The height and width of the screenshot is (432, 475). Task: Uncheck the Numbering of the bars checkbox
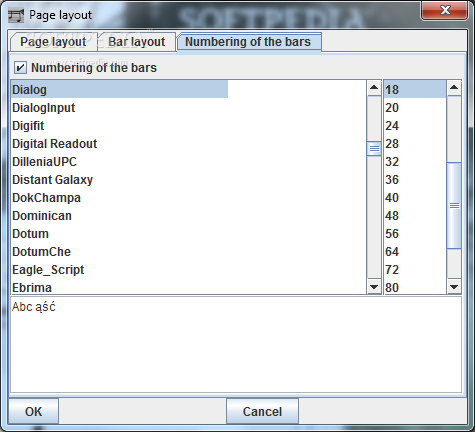(x=20, y=68)
